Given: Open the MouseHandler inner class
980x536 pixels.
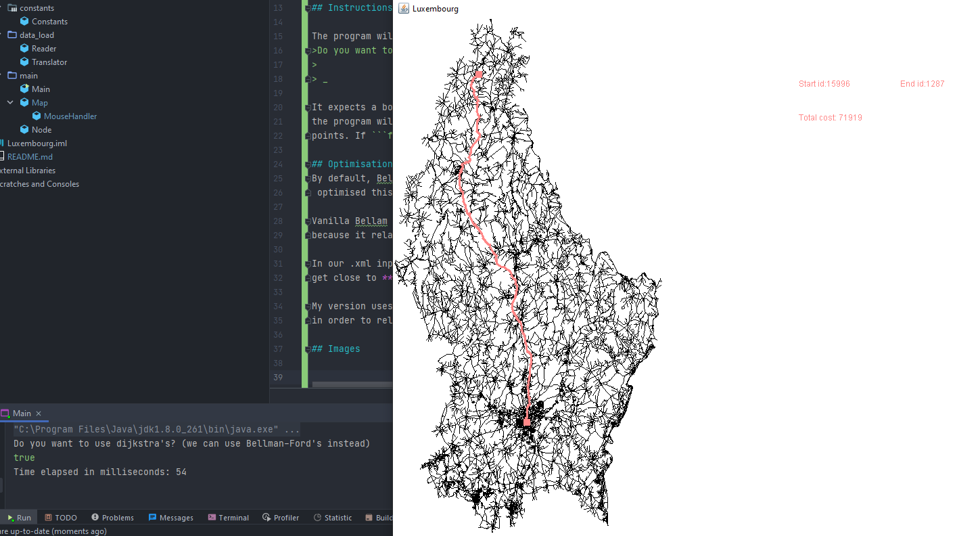Looking at the screenshot, I should pos(70,116).
